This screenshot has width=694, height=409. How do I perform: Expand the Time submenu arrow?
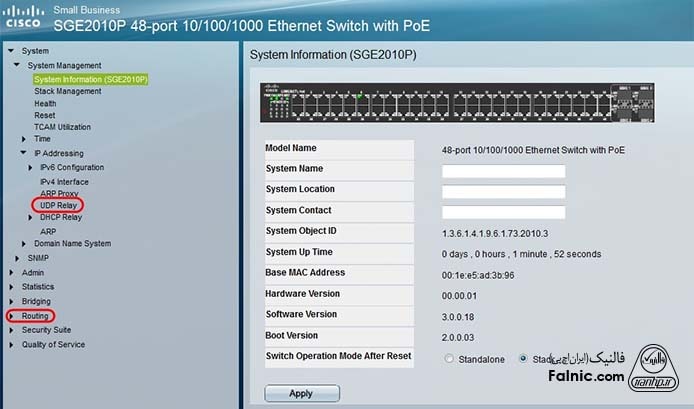pyautogui.click(x=25, y=139)
